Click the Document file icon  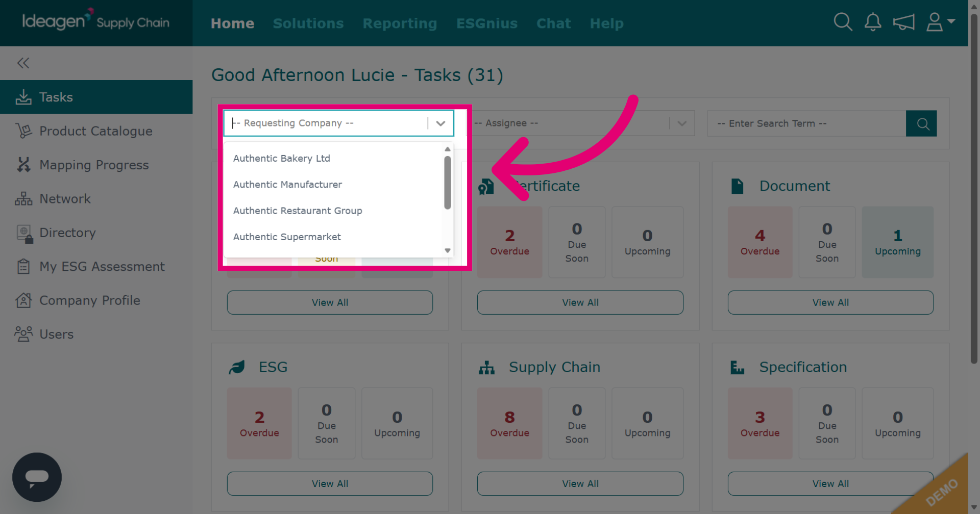click(x=737, y=186)
